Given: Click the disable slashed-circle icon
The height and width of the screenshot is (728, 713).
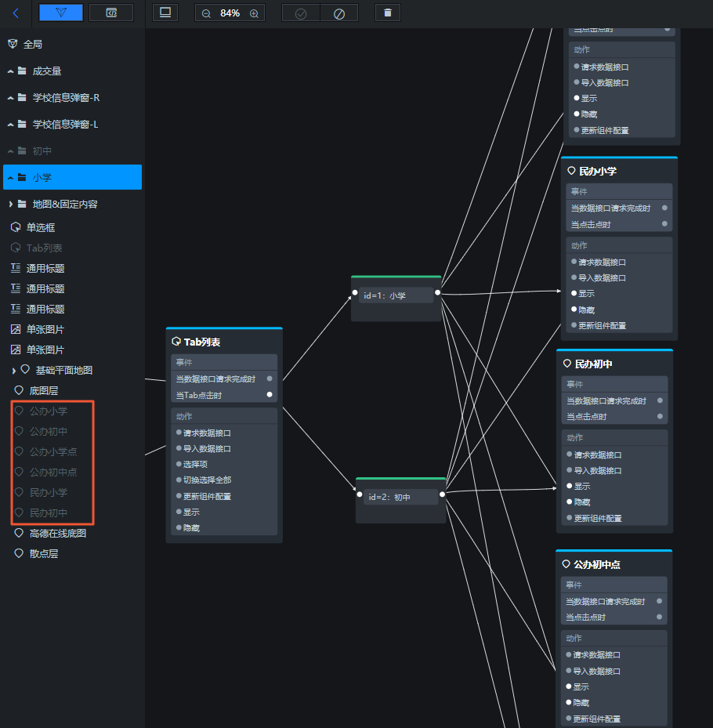Looking at the screenshot, I should pyautogui.click(x=339, y=13).
